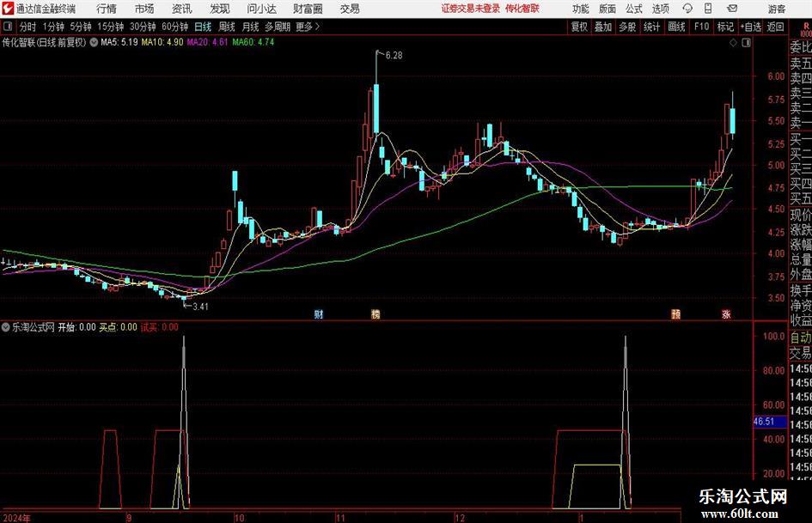Click the 通达信 red logo icon
The height and width of the screenshot is (523, 812).
pos(7,9)
